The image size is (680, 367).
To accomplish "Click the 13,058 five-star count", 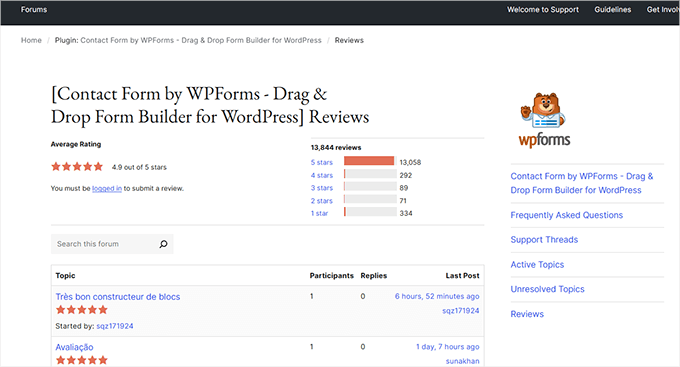I will click(410, 162).
